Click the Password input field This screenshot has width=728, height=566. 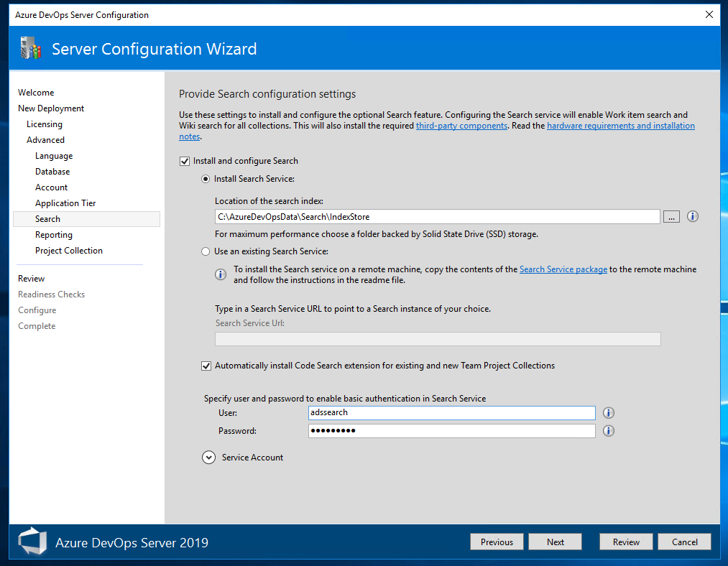[x=452, y=431]
